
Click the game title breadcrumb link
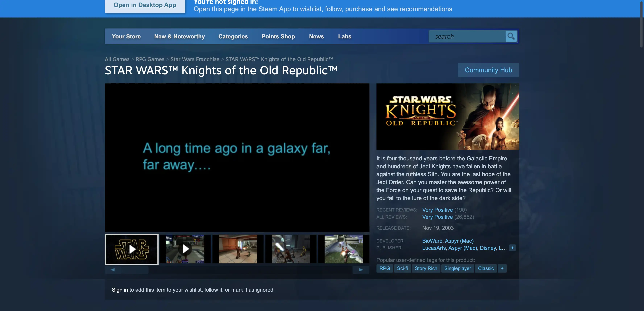(279, 59)
